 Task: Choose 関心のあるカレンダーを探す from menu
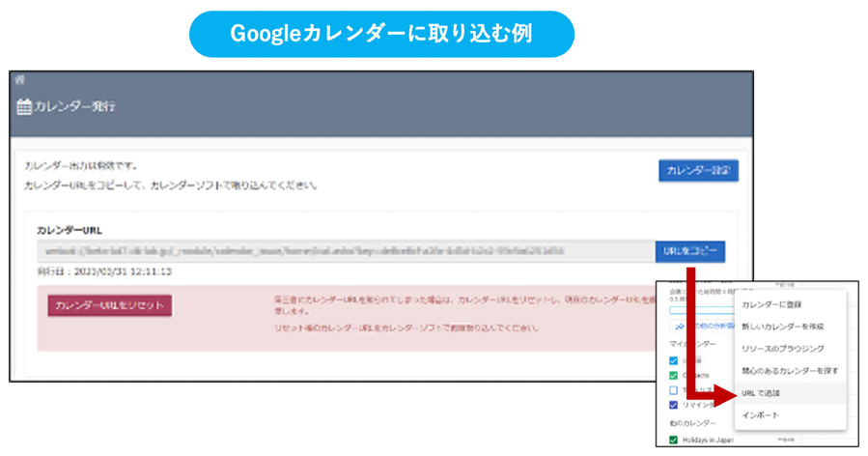790,371
